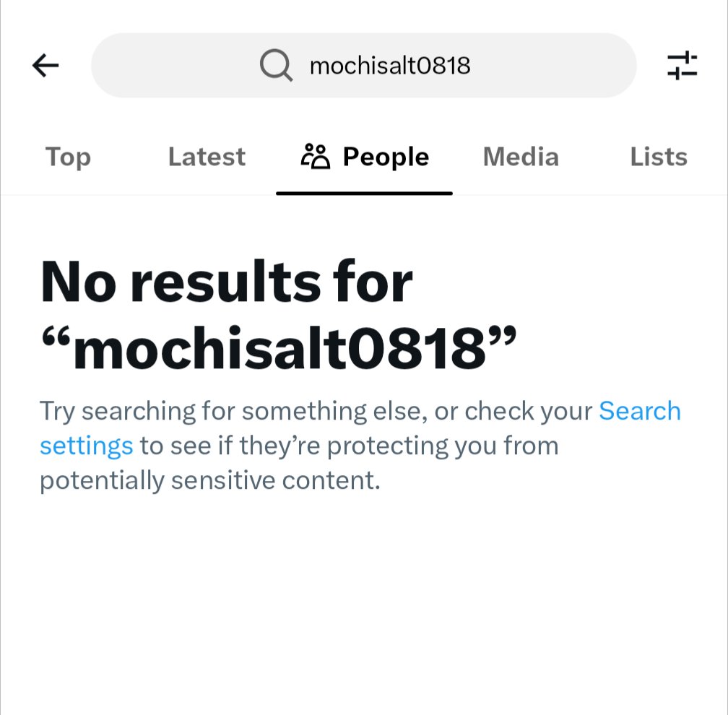Click the magnifying glass search icon
This screenshot has width=728, height=715.
[x=276, y=65]
